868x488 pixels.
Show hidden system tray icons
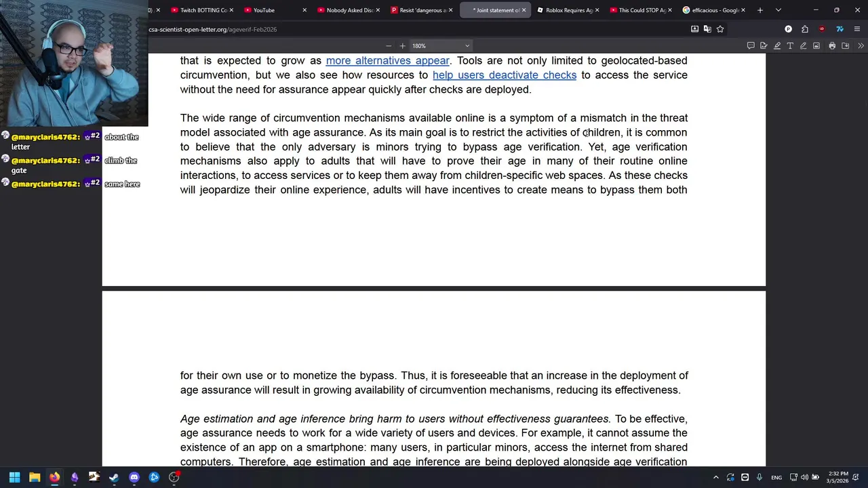pyautogui.click(x=715, y=477)
